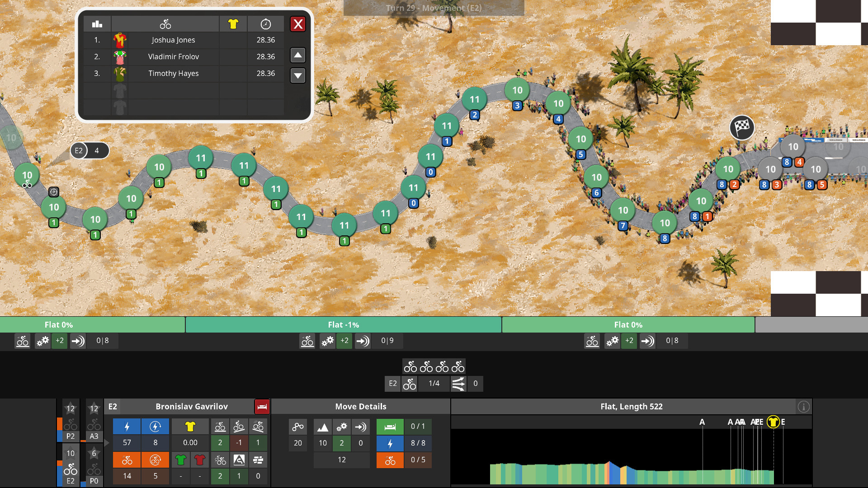
Task: Click the bike icon below the leftmost Flat 0% bar
Action: (x=22, y=341)
